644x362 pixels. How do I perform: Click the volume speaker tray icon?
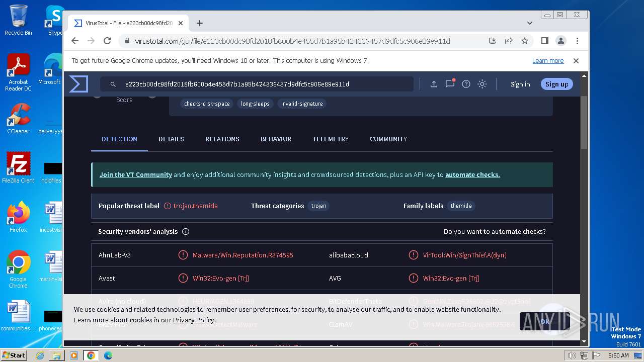coord(572,355)
